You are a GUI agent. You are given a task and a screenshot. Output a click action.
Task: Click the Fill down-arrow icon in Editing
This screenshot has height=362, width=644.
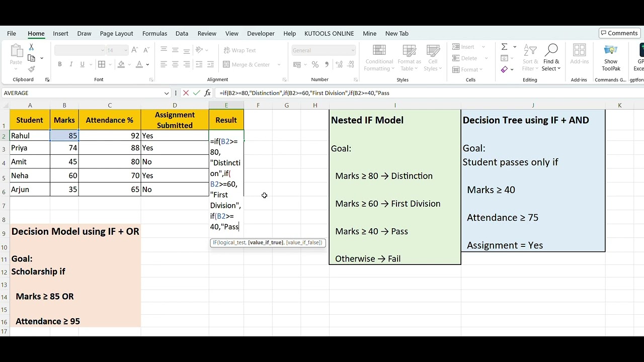point(504,58)
